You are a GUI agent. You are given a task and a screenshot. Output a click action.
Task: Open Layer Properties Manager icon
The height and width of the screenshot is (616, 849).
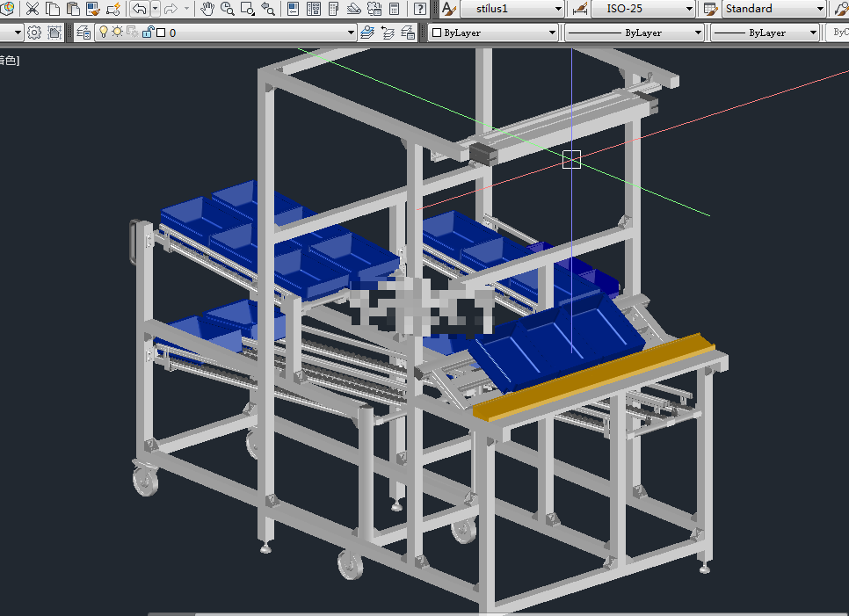83,33
